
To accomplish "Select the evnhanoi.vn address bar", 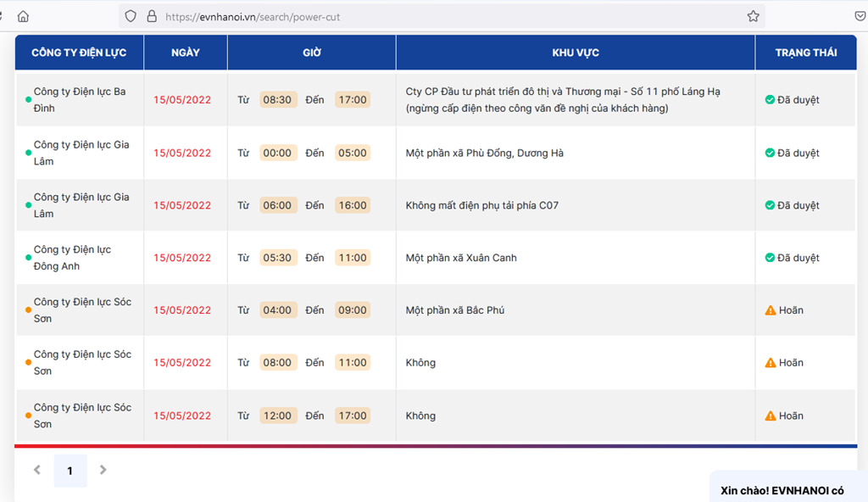I will 442,17.
